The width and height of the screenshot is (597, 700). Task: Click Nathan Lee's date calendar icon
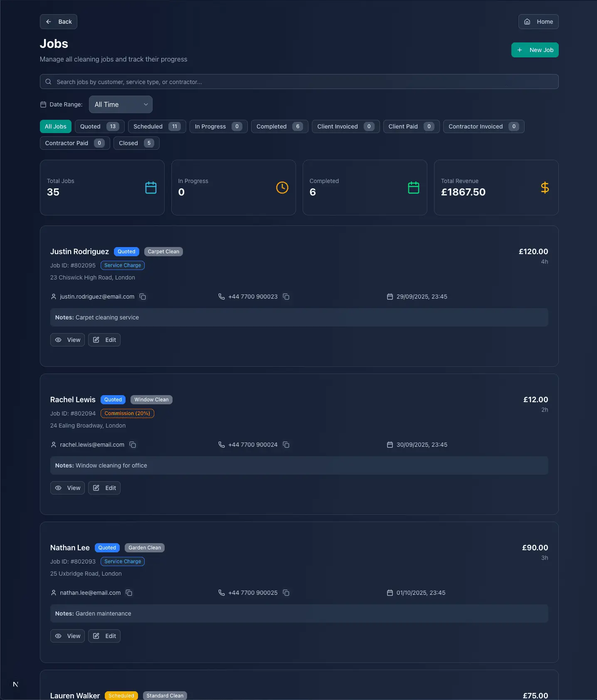coord(390,593)
